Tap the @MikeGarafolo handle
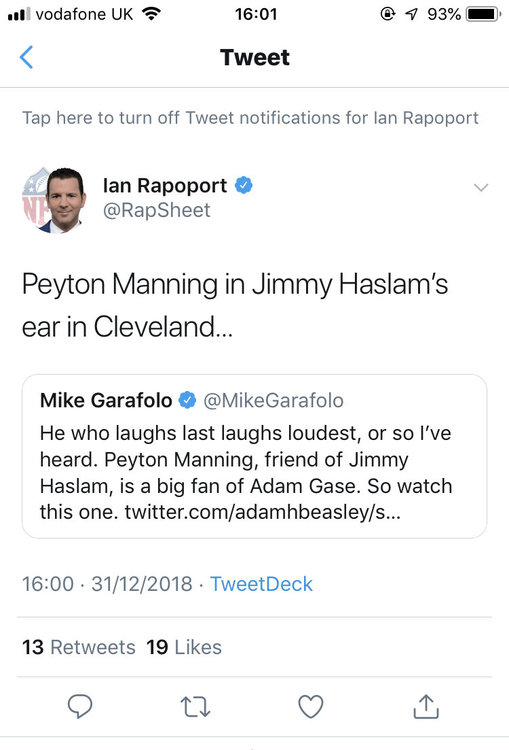This screenshot has width=509, height=750. tap(274, 400)
